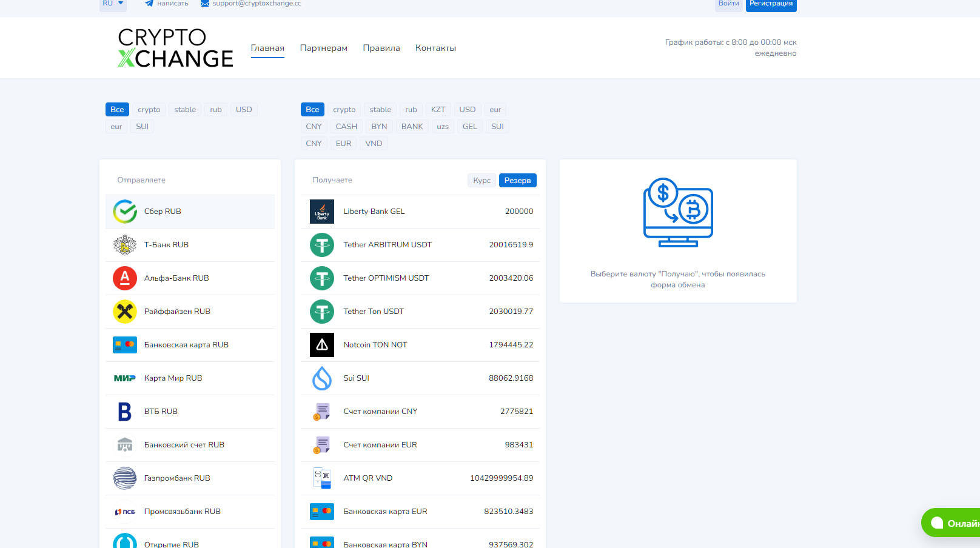Screen dimensions: 980x548
Task: Switch receive list to Курс view
Action: pyautogui.click(x=482, y=181)
